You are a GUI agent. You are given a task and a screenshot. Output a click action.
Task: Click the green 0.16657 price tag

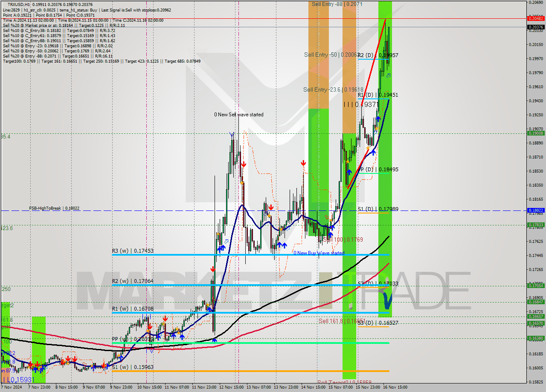pyautogui.click(x=536, y=317)
